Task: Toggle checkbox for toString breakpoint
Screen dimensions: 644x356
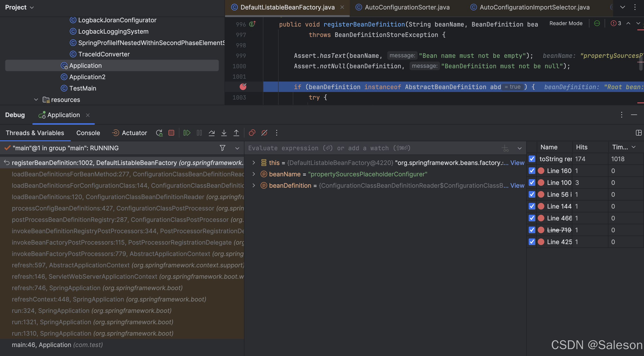Action: [532, 159]
